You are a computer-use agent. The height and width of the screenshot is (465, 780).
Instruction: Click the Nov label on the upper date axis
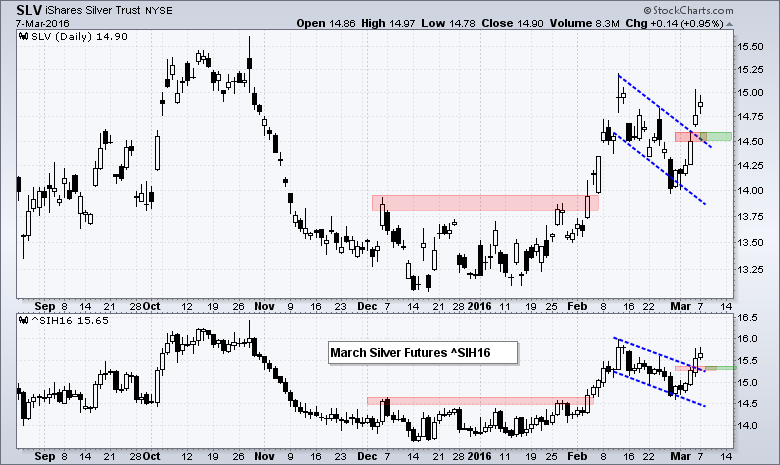264,306
